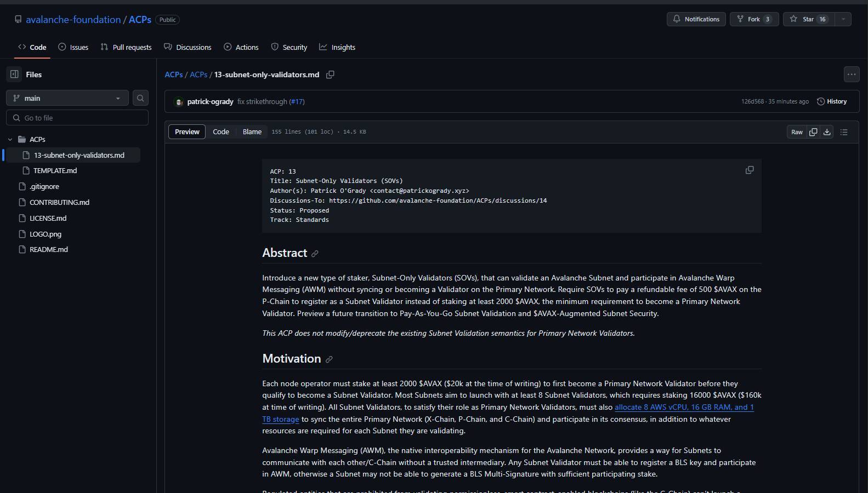The height and width of the screenshot is (493, 868).
Task: Switch to Preview view
Action: (187, 131)
